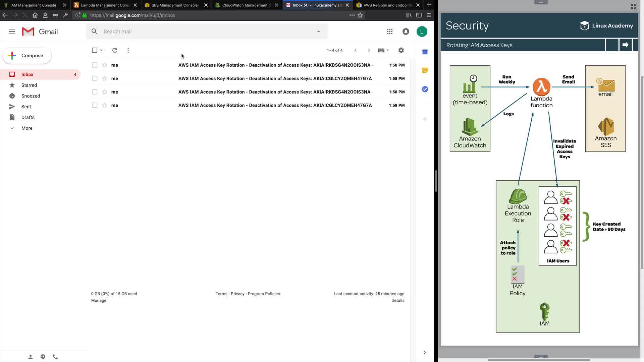Open the account activity Details link
Viewport: 644px width, 362px height.
397,300
